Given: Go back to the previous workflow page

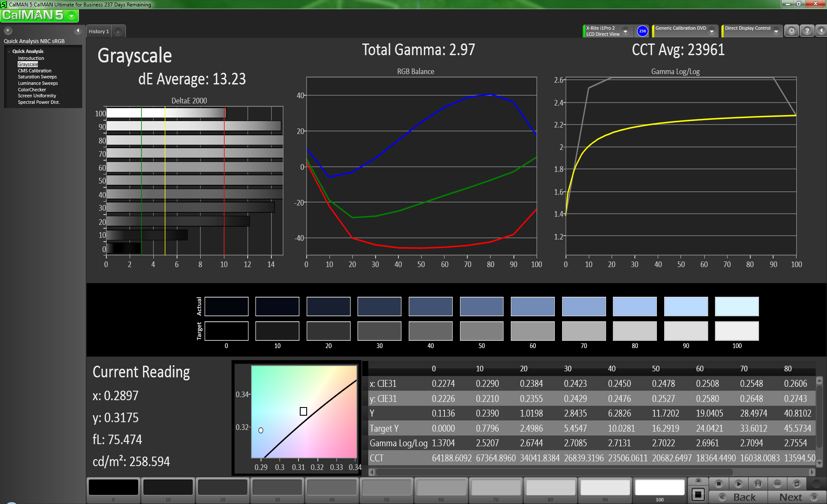Looking at the screenshot, I should pos(738,497).
